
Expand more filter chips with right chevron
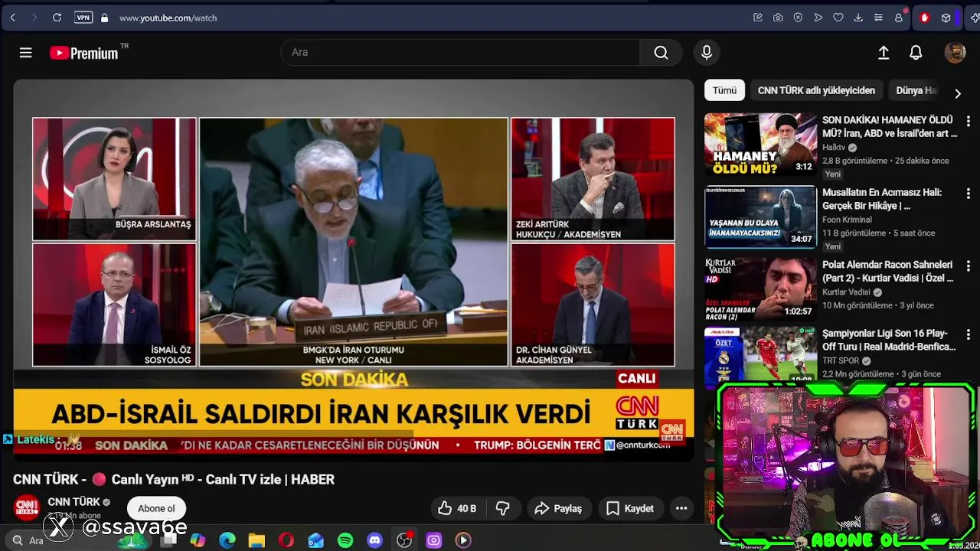(957, 93)
